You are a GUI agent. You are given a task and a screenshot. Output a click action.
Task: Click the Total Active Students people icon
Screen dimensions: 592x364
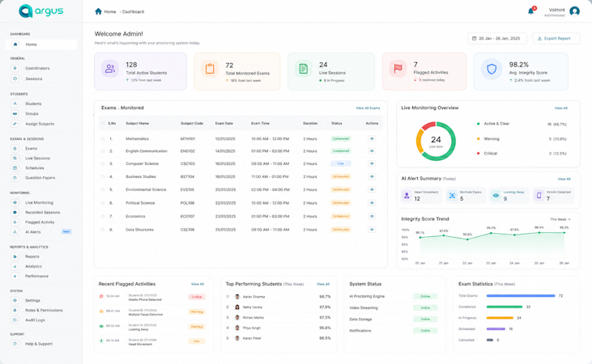pos(110,69)
